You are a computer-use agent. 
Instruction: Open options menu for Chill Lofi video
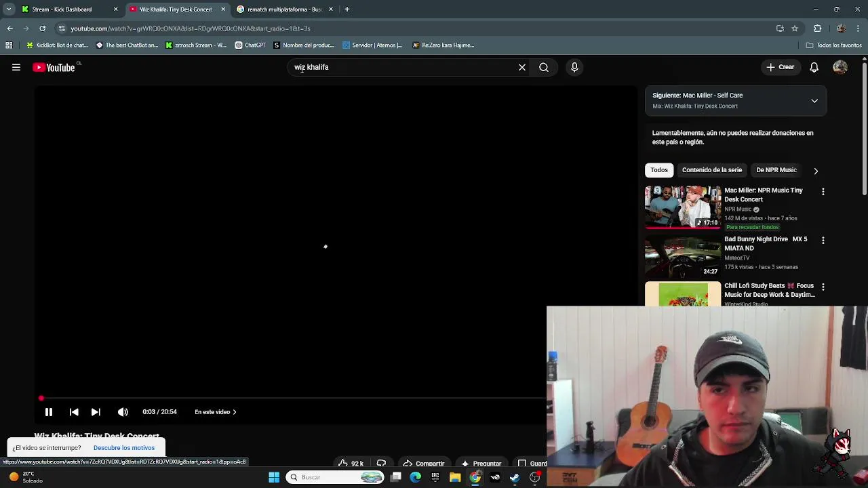pos(823,287)
